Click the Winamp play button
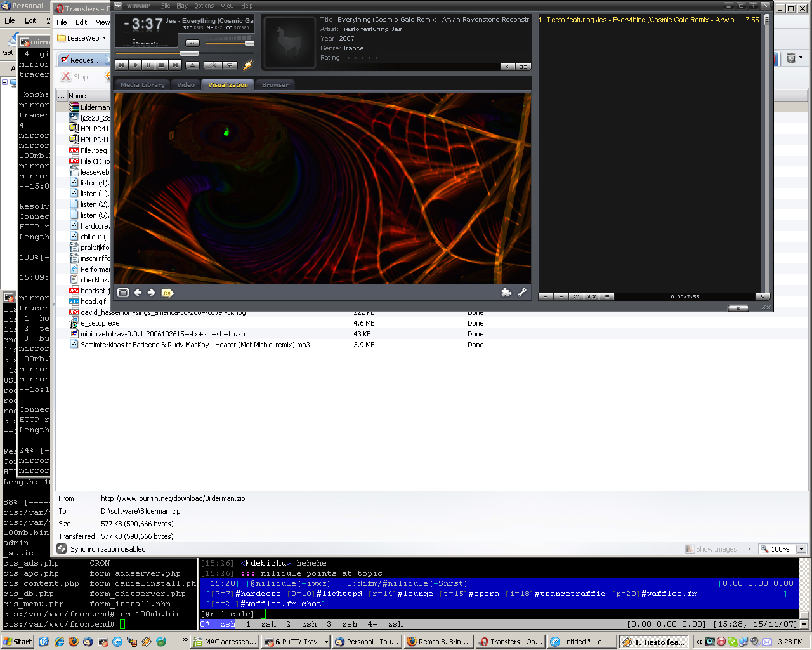 point(135,65)
